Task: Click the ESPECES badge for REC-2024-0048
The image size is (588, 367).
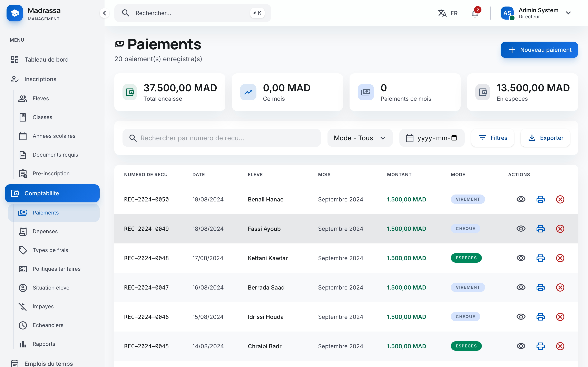Action: 466,258
